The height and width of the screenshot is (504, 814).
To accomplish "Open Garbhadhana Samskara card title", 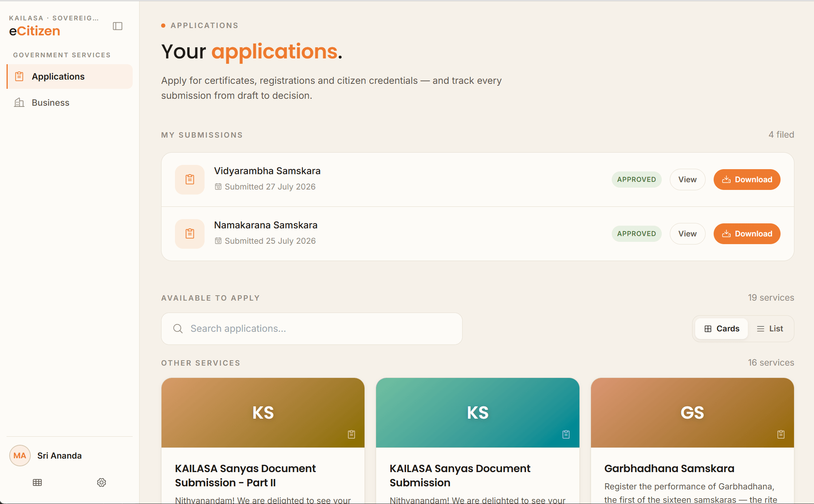I will (x=669, y=469).
